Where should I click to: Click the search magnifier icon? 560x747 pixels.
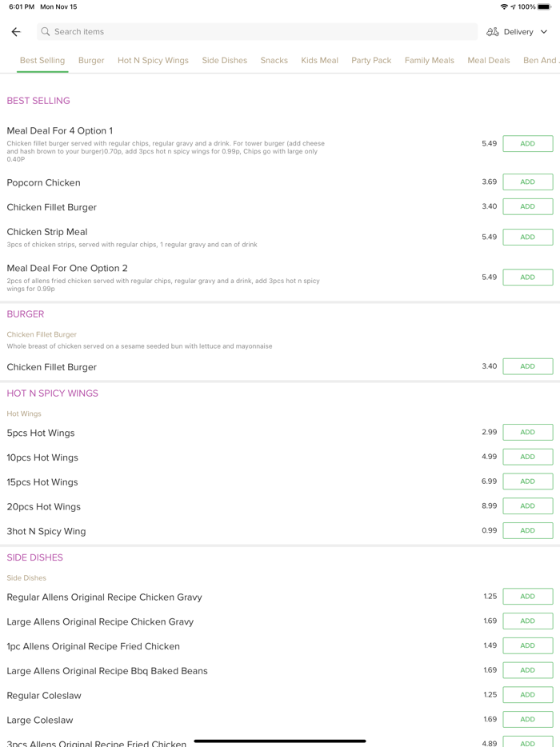click(46, 32)
